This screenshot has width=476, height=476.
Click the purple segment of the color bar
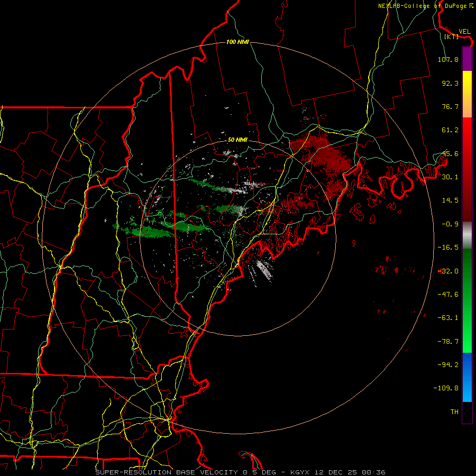(467, 59)
